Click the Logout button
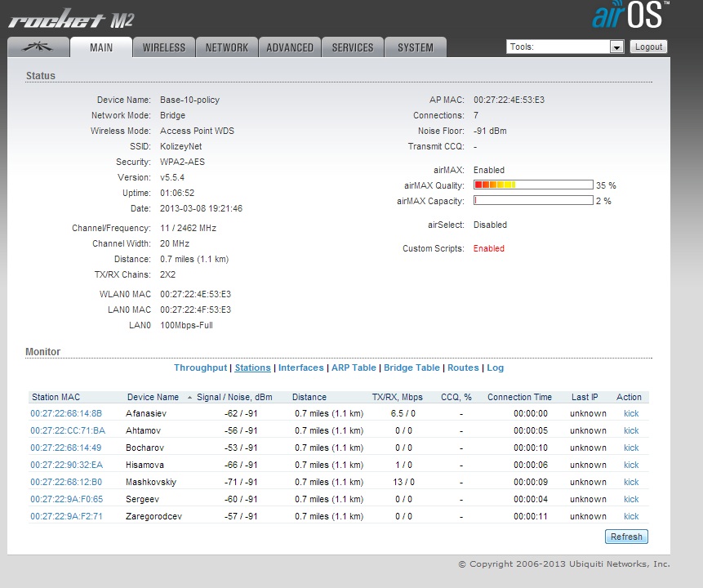 (x=648, y=47)
